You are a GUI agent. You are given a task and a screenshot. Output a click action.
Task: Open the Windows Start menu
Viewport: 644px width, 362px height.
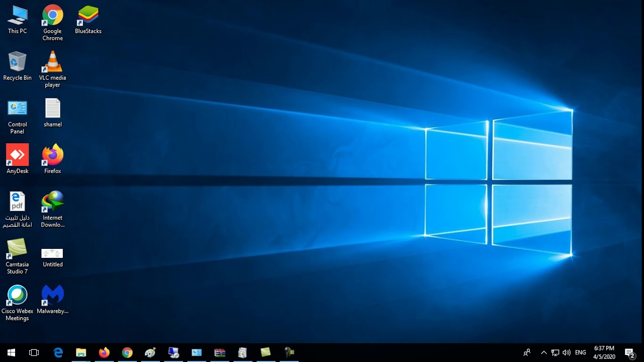point(11,352)
